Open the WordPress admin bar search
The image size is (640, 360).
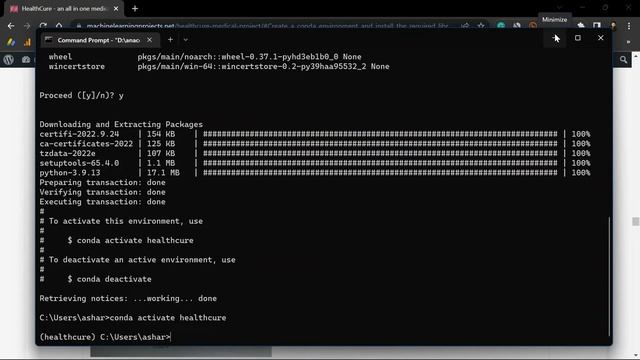point(623,60)
